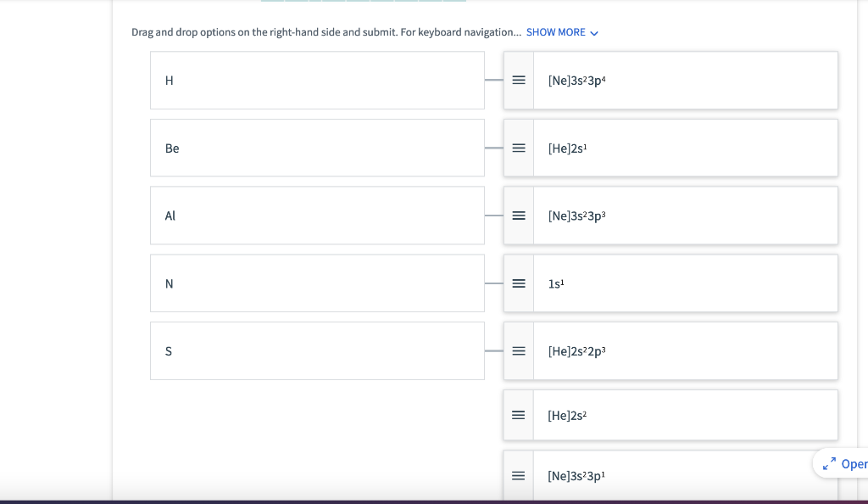This screenshot has height=504, width=868.
Task: Click the drag handle beside [Ne]3s²3p⁴
Action: click(518, 80)
